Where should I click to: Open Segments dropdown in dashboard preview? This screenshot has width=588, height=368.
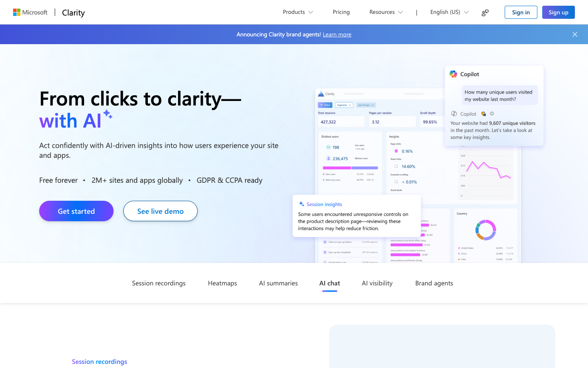click(x=344, y=105)
